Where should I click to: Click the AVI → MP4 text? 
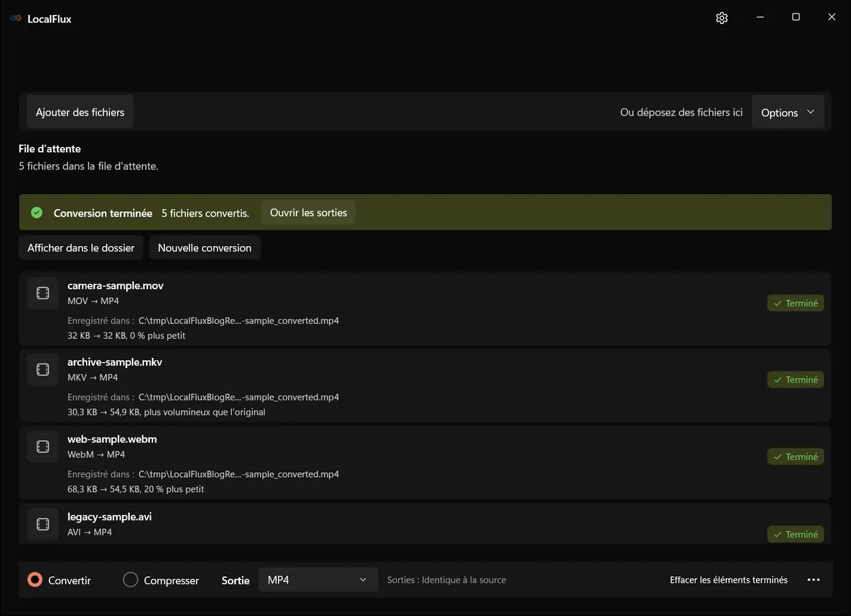pos(90,532)
